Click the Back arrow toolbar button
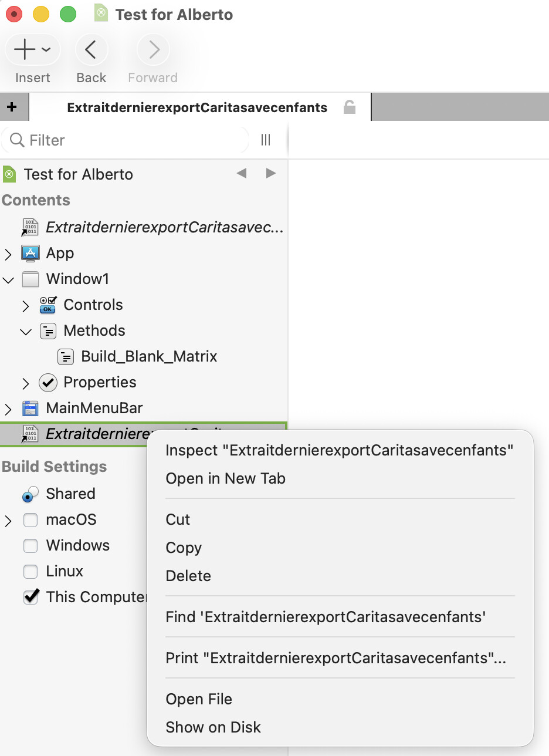549x756 pixels. (x=91, y=50)
